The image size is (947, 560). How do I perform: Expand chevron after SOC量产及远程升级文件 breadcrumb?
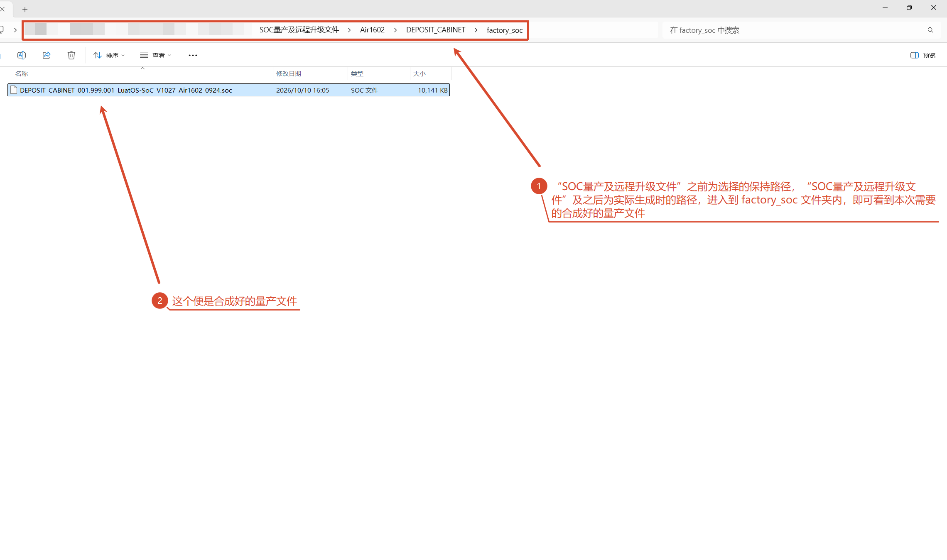pyautogui.click(x=349, y=30)
